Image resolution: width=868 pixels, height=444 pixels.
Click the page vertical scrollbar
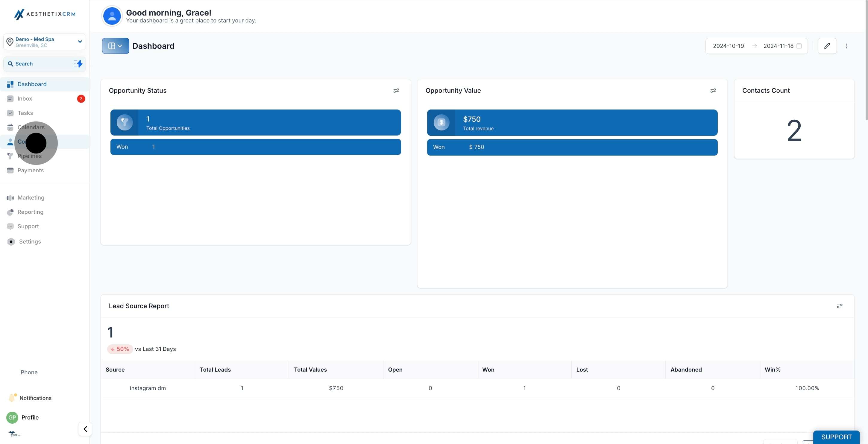point(866,61)
